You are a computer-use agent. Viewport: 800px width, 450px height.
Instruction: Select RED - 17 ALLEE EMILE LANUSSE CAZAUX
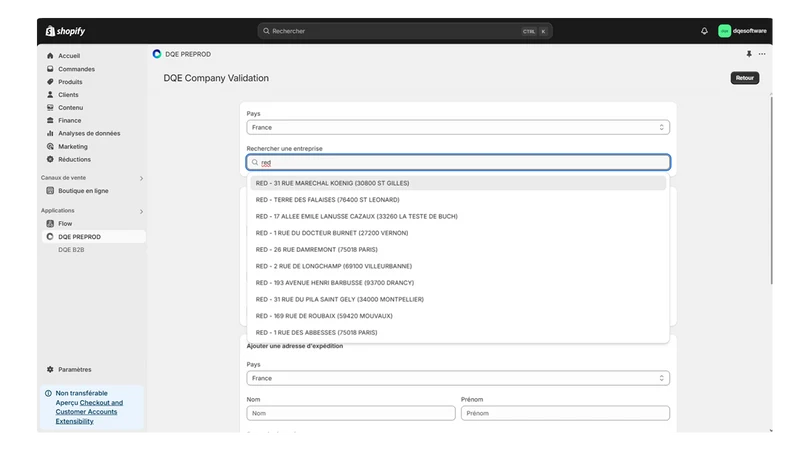[458, 216]
